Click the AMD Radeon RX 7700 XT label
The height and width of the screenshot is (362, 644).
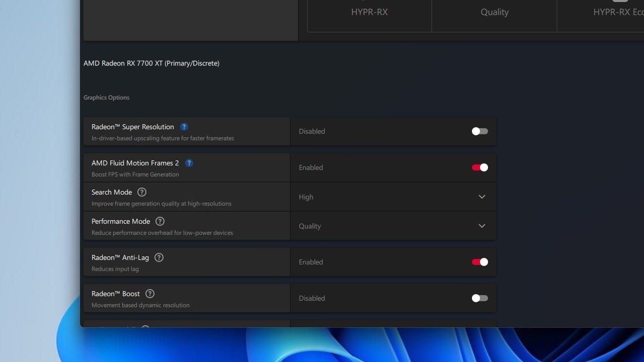[151, 63]
